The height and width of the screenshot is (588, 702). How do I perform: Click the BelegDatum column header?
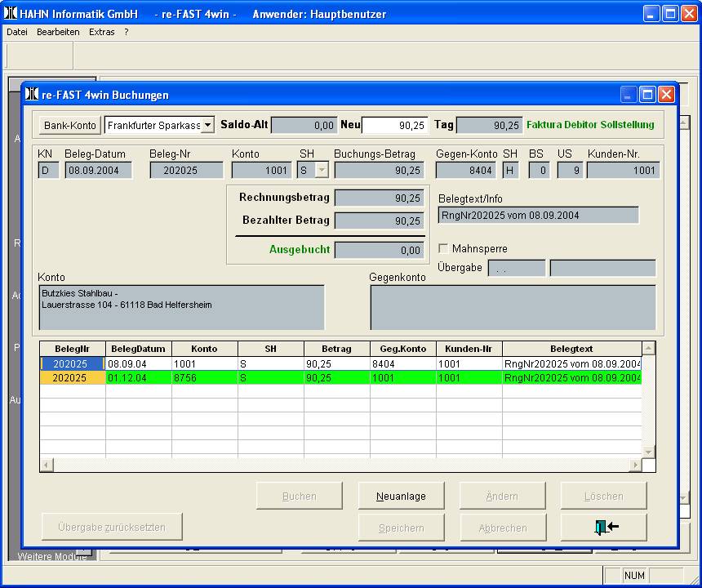(x=138, y=349)
